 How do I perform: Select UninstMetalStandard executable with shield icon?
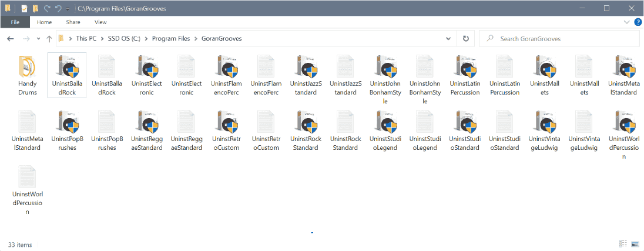point(624,75)
